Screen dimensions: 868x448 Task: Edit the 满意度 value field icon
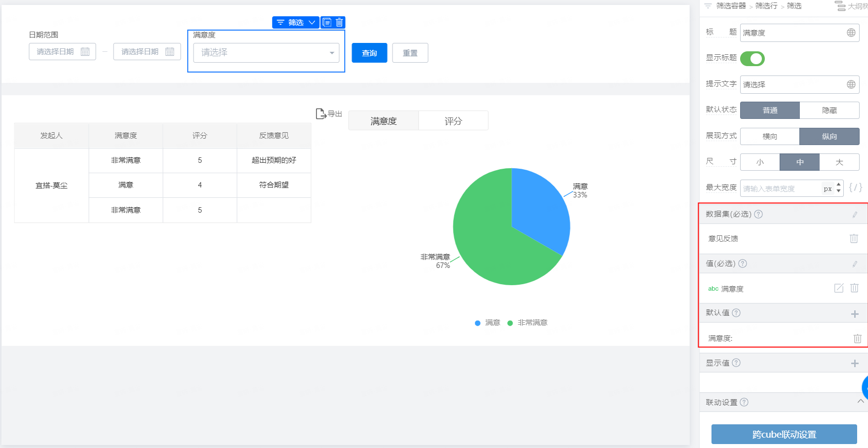[839, 288]
